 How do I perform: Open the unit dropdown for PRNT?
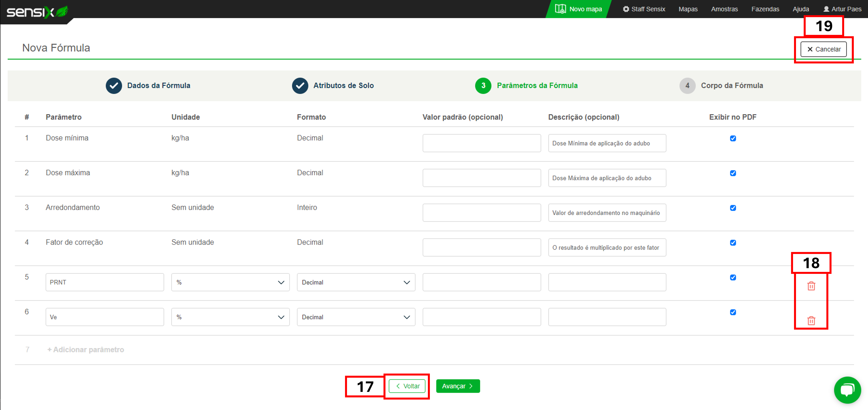(x=230, y=282)
